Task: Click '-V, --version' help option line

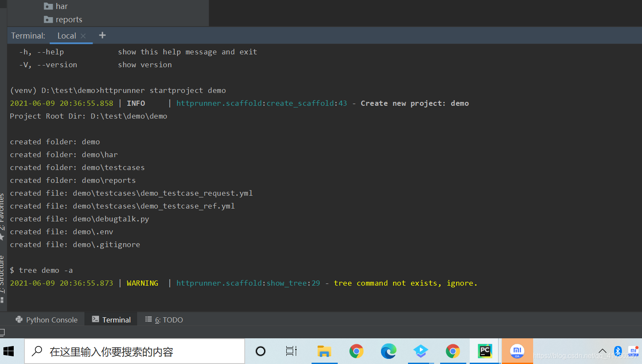Action: click(x=96, y=65)
